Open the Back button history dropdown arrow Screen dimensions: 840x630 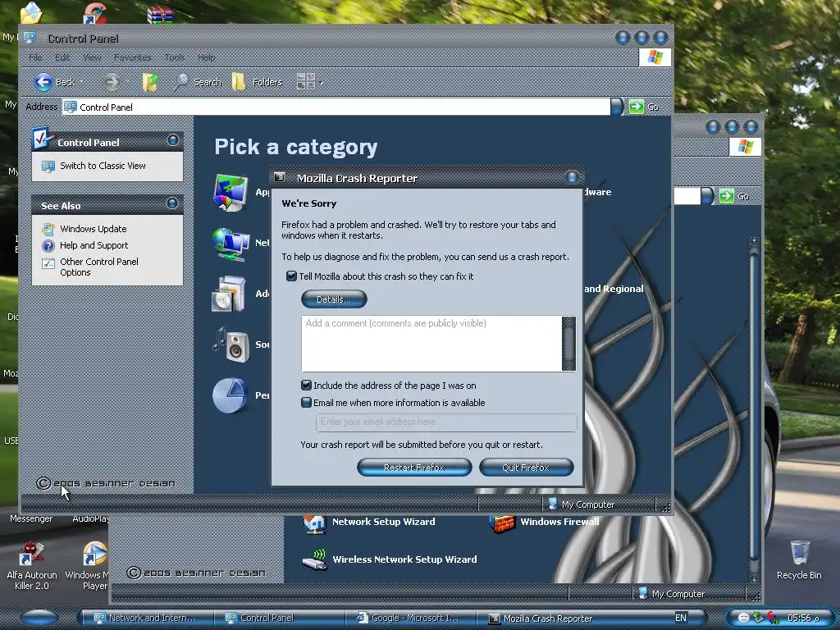pyautogui.click(x=81, y=82)
